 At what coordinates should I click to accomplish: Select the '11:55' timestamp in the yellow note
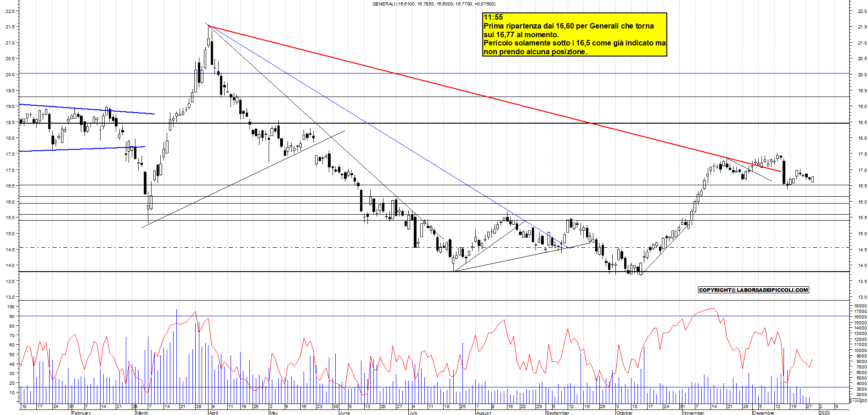point(493,17)
